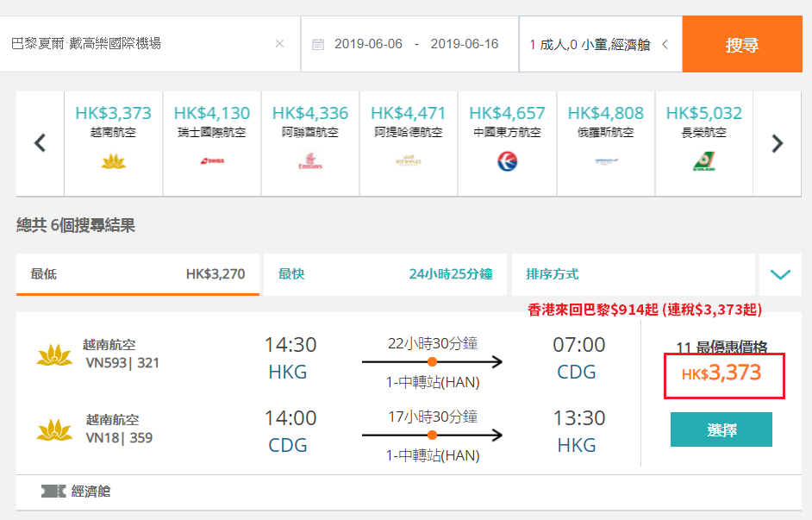Screen dimensions: 812x520
Task: Clear the destination airport field
Action: point(279,43)
